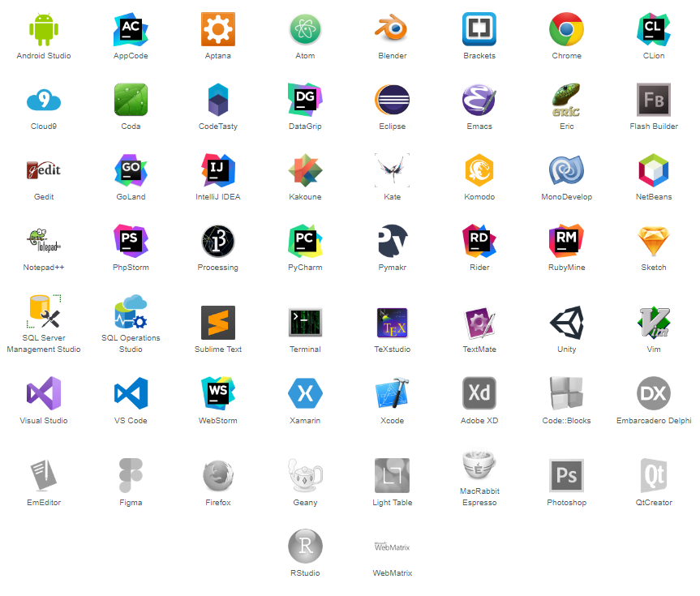700x596 pixels.
Task: Click the Gedit logo icon
Action: pos(44,170)
